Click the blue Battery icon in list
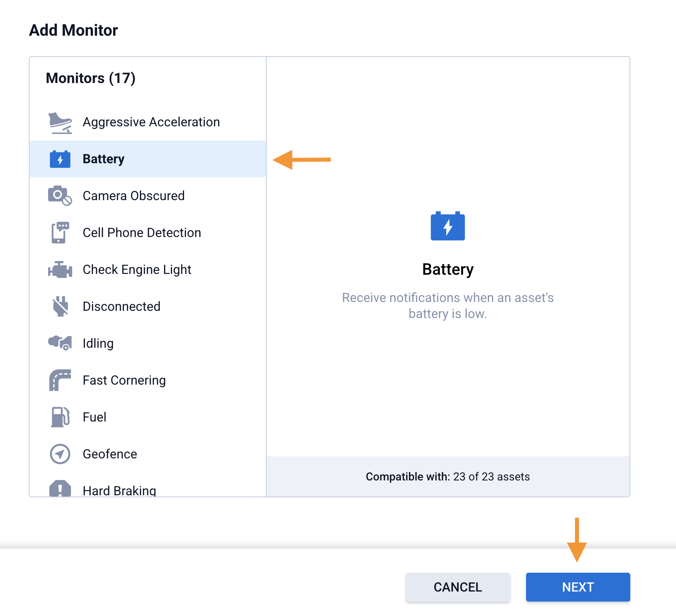 pos(60,159)
